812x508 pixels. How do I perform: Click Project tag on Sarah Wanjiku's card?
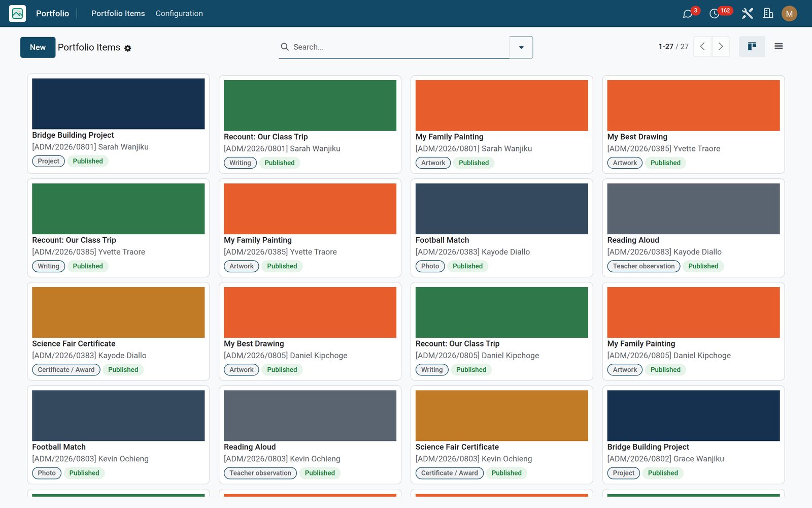(x=48, y=161)
